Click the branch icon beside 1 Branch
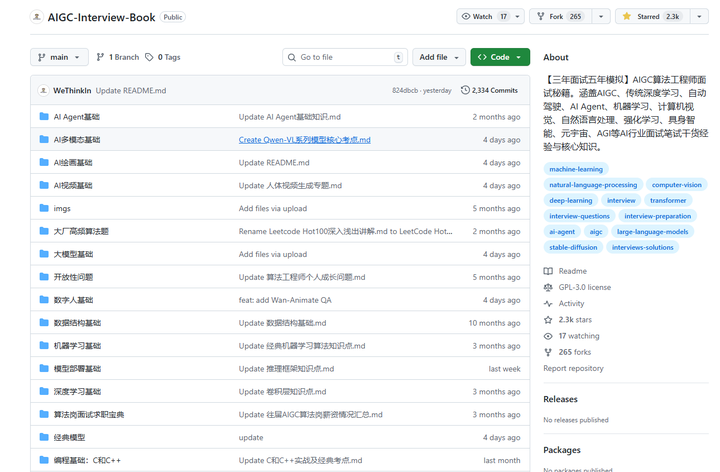The height and width of the screenshot is (472, 720). tap(100, 57)
